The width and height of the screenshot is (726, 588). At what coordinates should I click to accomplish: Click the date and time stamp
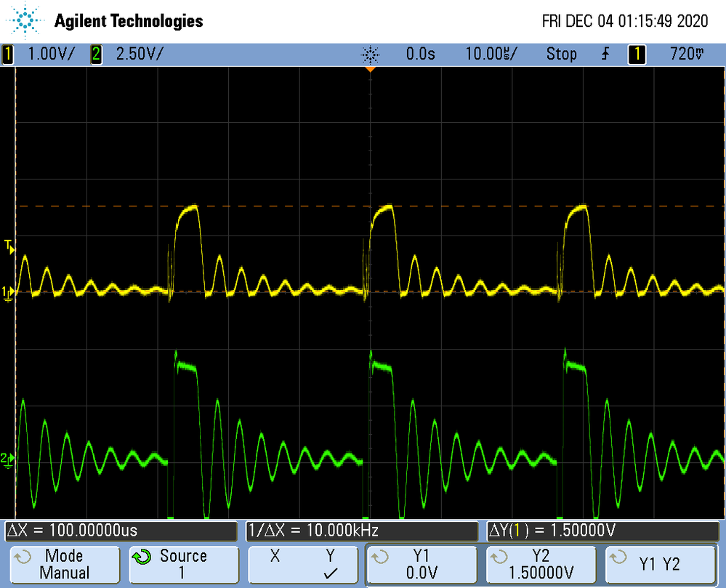point(625,21)
